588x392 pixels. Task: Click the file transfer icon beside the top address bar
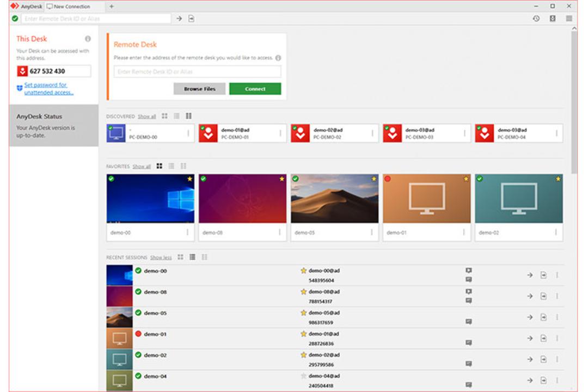[x=191, y=19]
